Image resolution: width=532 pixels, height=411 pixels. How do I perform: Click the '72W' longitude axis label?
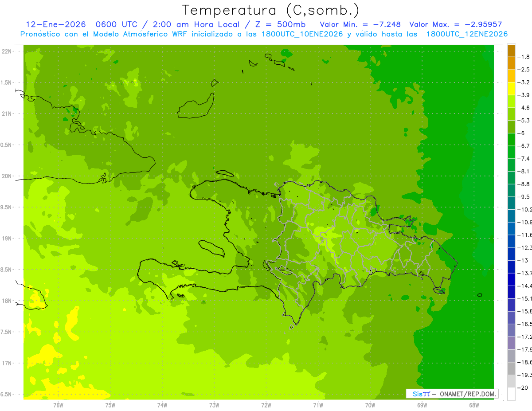[x=266, y=405]
